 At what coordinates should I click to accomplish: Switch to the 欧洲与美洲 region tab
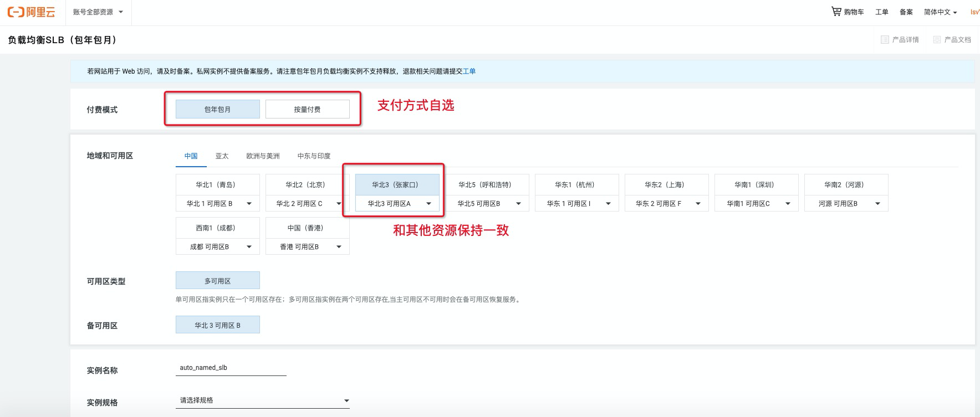(263, 156)
